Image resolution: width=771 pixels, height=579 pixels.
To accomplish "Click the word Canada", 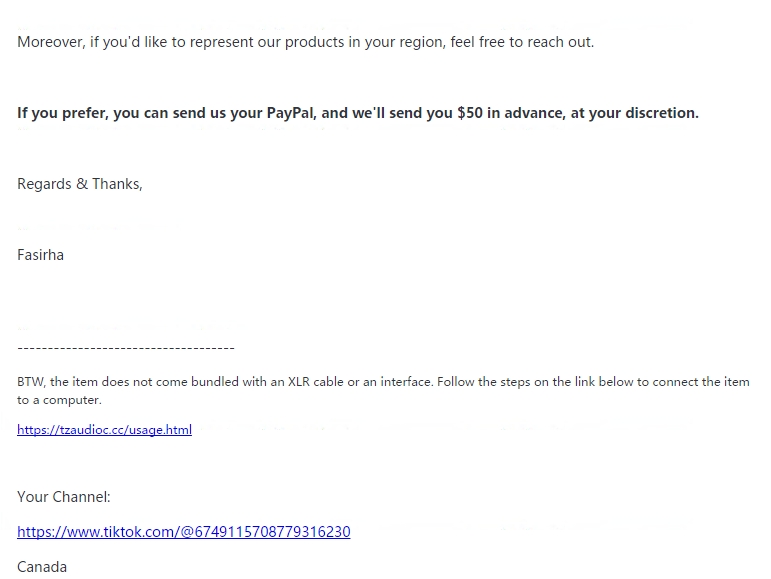I will click(42, 567).
